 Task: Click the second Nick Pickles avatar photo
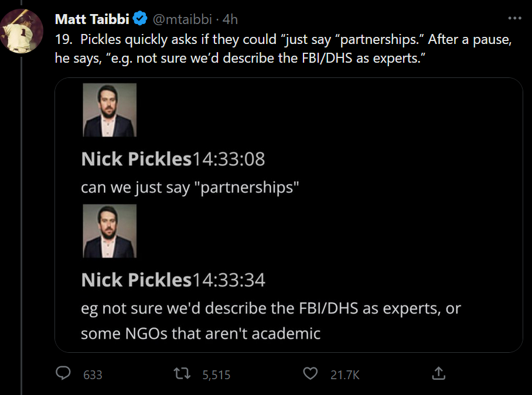[110, 231]
